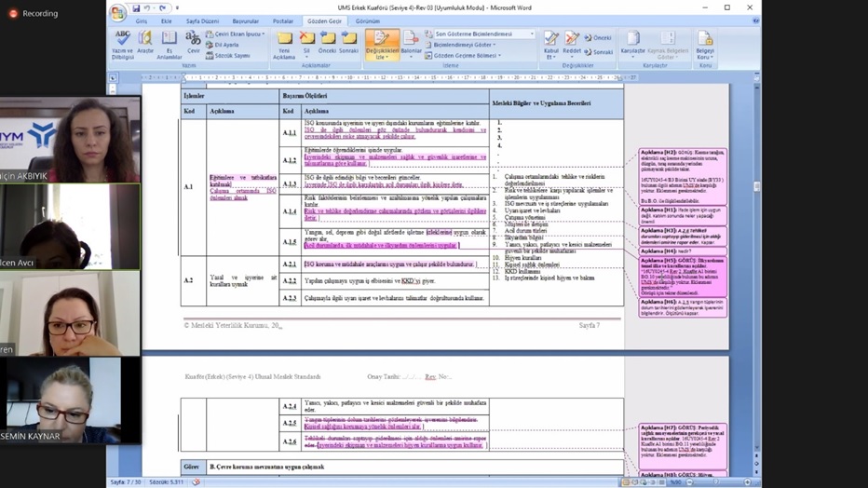Viewport: 868px width, 488px height.
Task: Go to Önceki comment in Açıklamalar
Action: coord(327,42)
